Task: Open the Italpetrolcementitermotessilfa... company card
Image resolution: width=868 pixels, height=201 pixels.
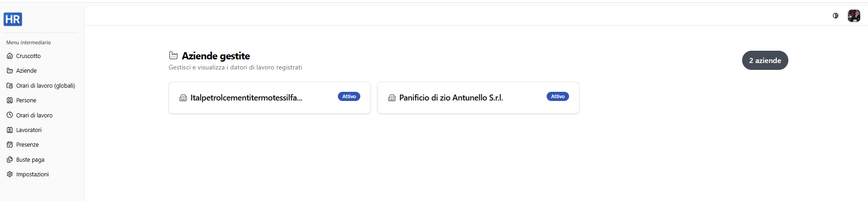Action: [270, 98]
